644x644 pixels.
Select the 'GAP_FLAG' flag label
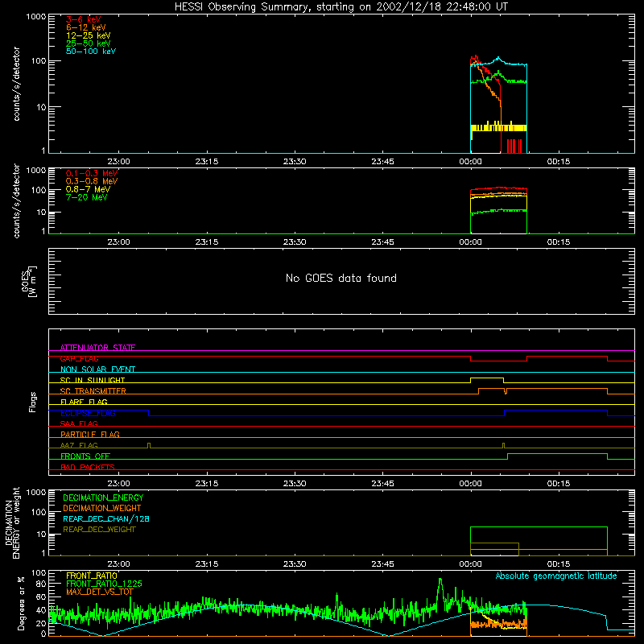tap(79, 358)
